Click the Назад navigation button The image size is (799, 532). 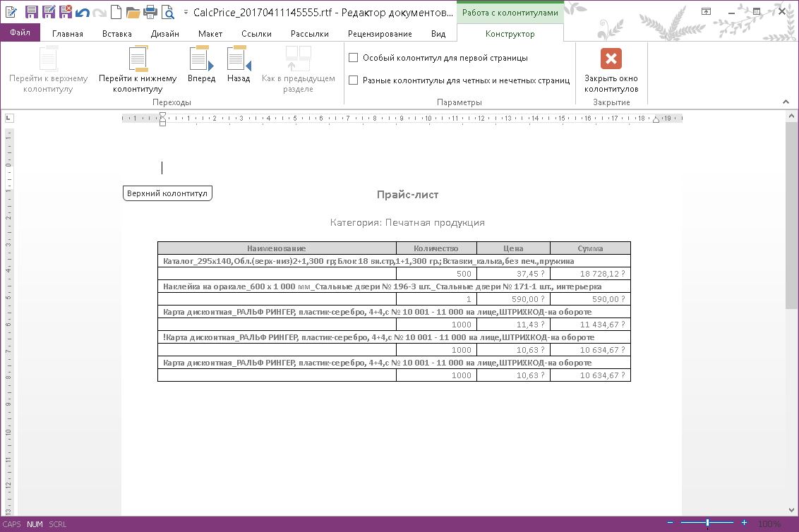coord(239,65)
